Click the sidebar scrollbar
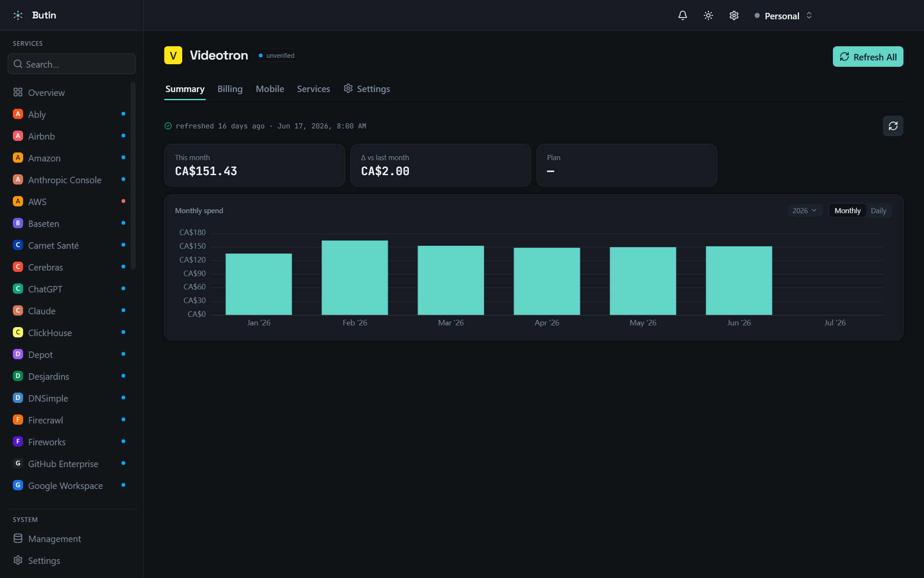 pyautogui.click(x=133, y=176)
